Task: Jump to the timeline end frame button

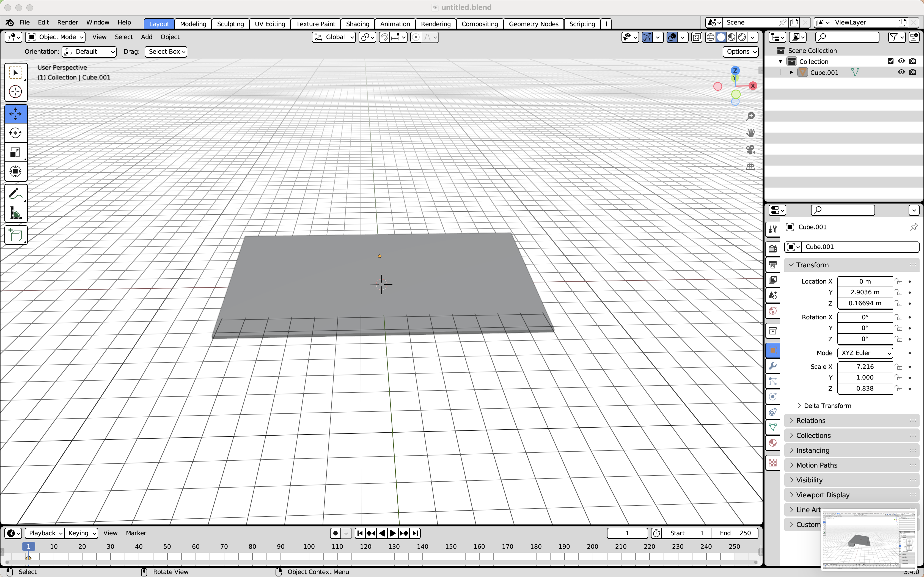Action: (415, 533)
